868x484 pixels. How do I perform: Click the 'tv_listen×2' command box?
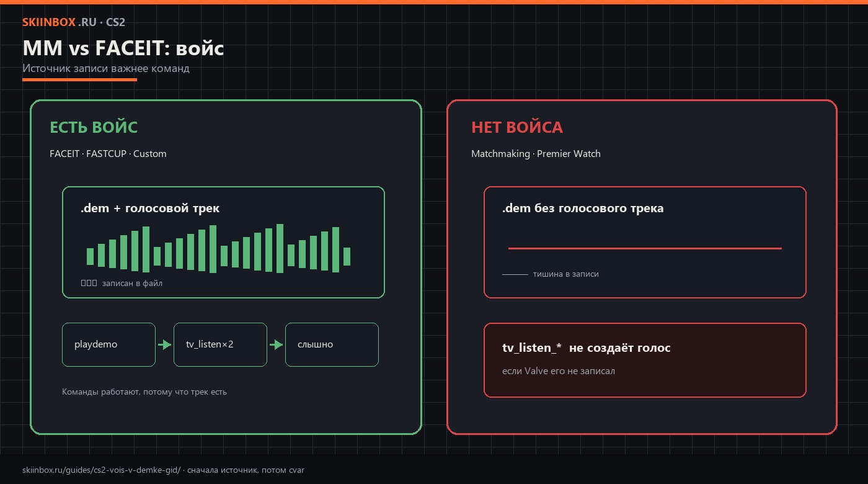tap(220, 344)
